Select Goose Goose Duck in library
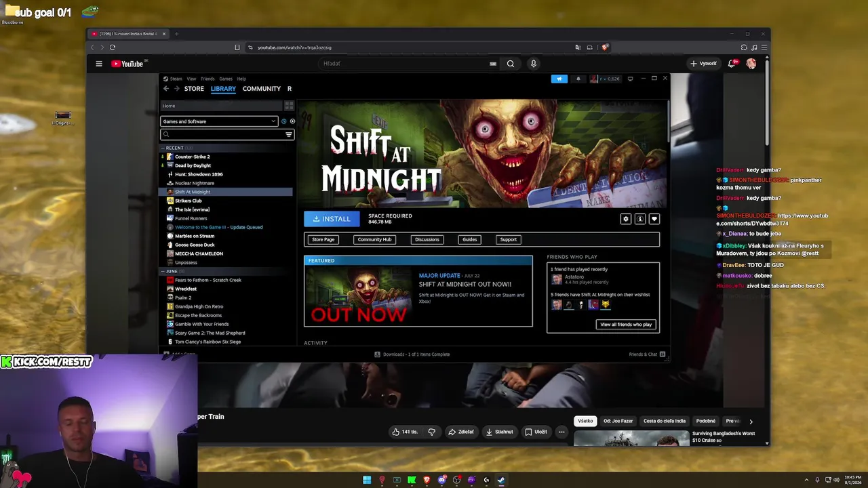868x488 pixels. pos(195,245)
